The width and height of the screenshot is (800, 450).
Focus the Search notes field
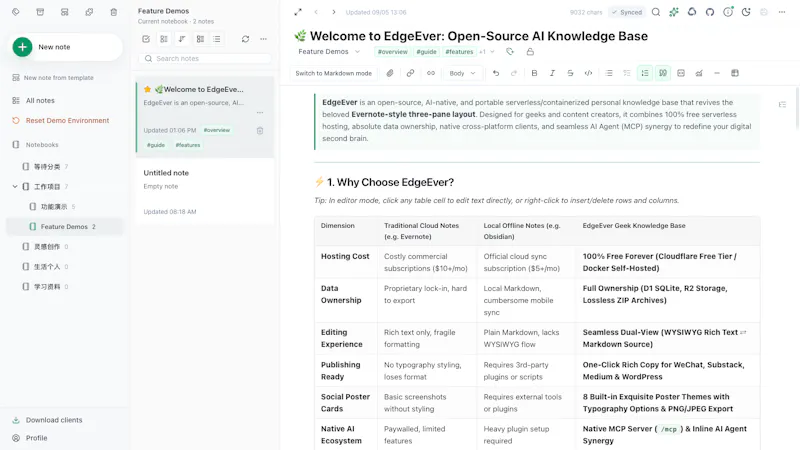click(x=206, y=59)
